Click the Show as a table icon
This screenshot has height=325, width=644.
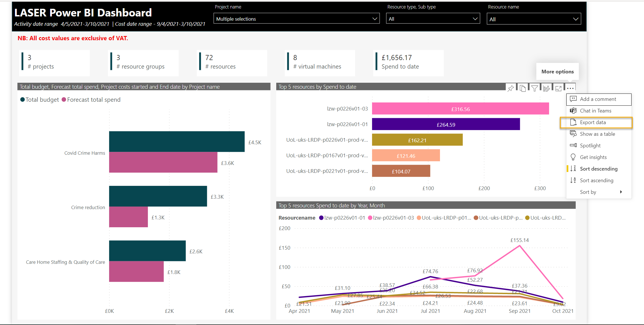click(x=573, y=134)
